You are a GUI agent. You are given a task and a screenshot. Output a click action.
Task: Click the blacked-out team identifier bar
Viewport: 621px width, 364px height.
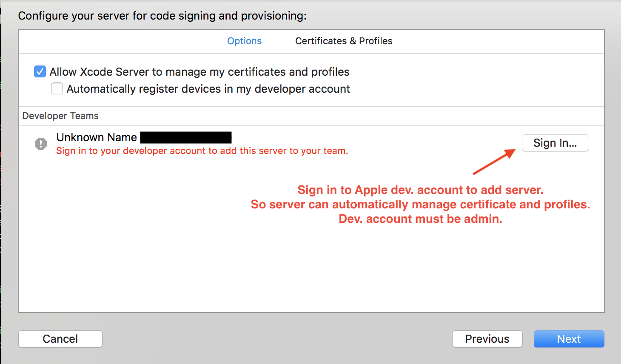186,137
